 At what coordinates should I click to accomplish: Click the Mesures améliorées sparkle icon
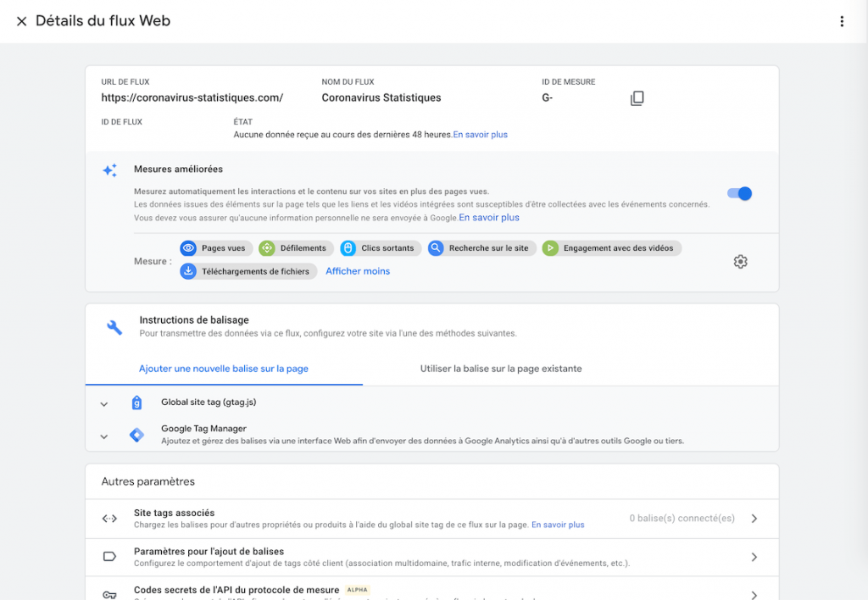pos(109,170)
